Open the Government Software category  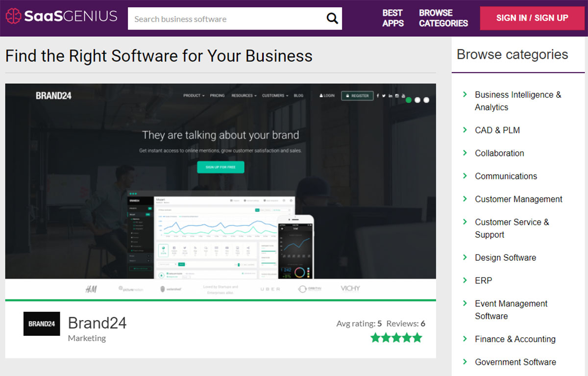coord(515,362)
